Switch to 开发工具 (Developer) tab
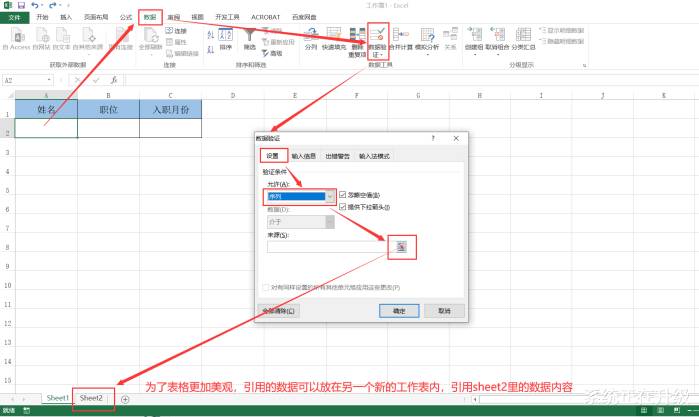 click(x=227, y=17)
